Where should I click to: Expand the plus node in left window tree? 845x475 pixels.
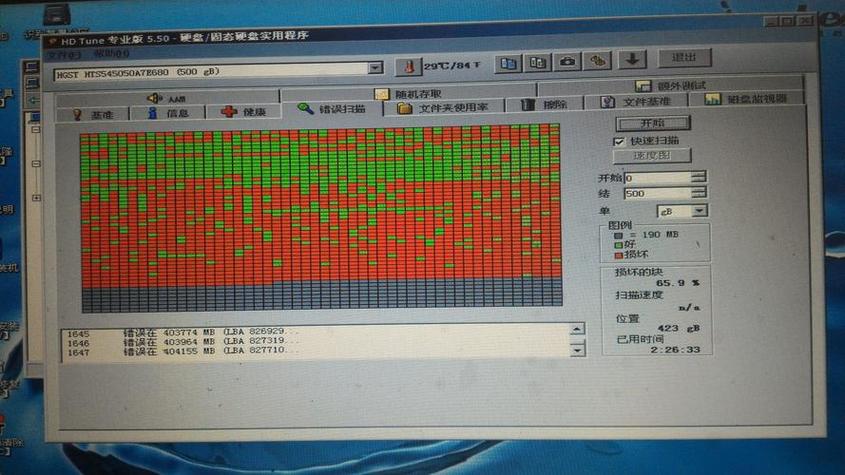[36, 198]
